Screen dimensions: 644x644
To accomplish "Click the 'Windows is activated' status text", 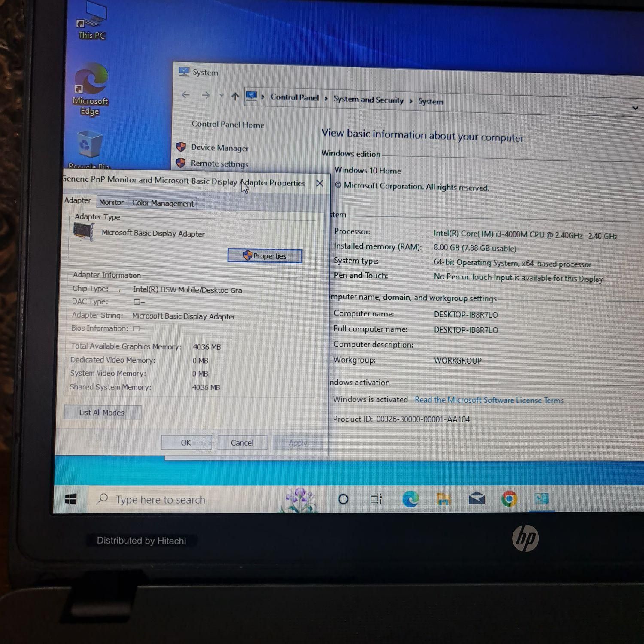I will (371, 400).
